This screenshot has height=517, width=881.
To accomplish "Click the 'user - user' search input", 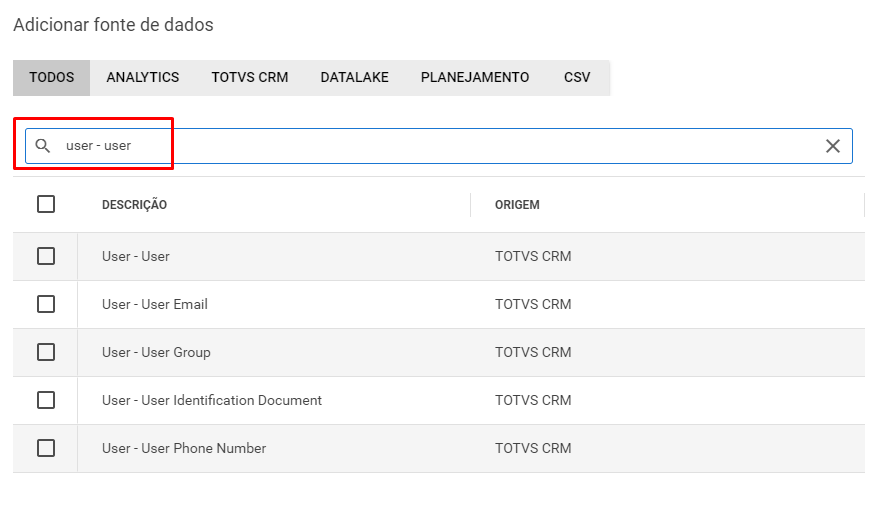I will [439, 146].
